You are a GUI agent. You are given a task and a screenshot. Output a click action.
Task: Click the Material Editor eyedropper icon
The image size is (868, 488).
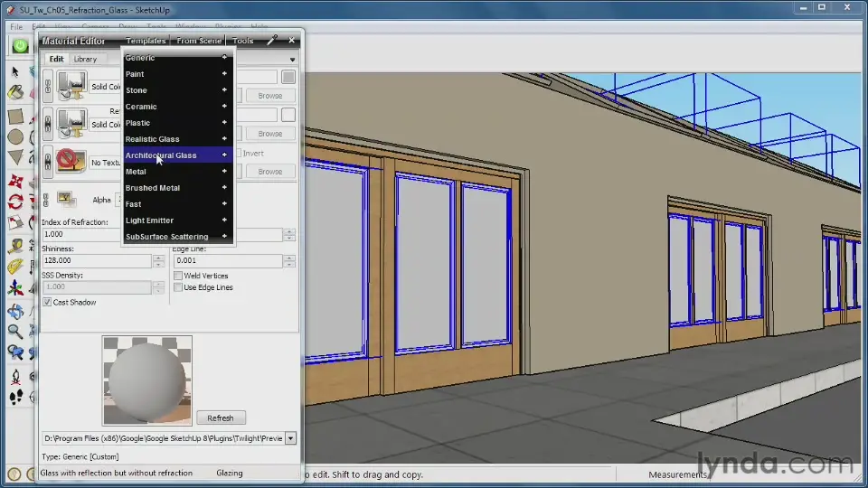click(x=272, y=40)
